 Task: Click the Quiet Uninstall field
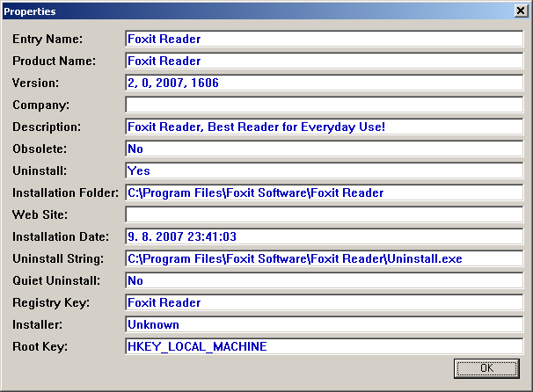click(325, 280)
